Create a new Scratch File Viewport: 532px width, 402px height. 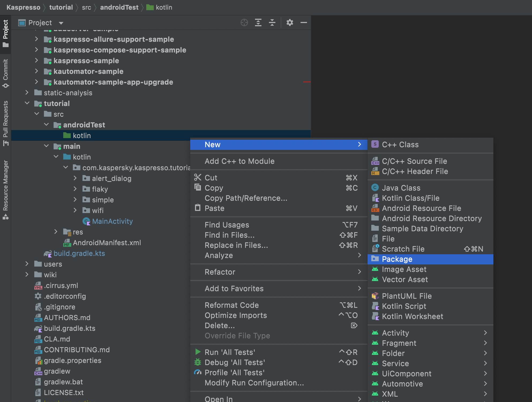click(x=430, y=249)
